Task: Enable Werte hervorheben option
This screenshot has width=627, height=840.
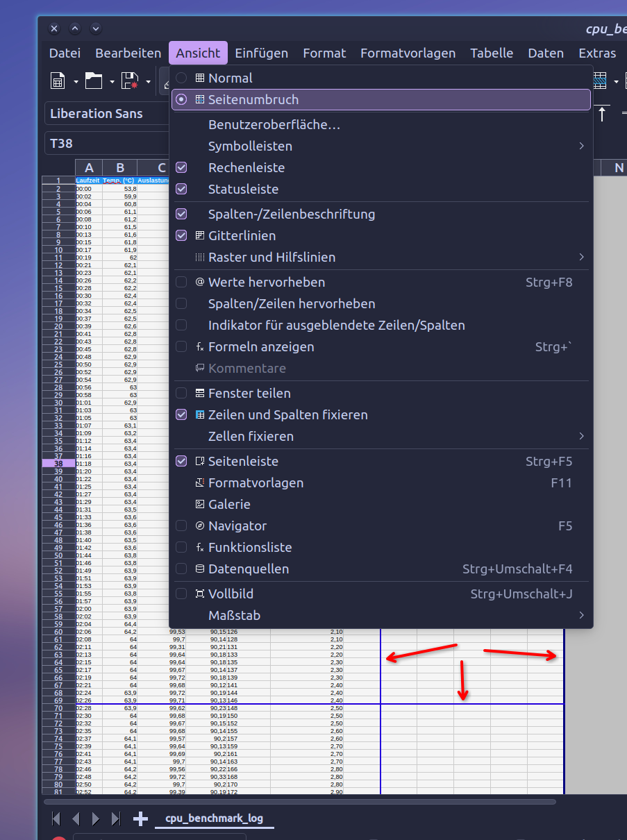Action: click(381, 283)
